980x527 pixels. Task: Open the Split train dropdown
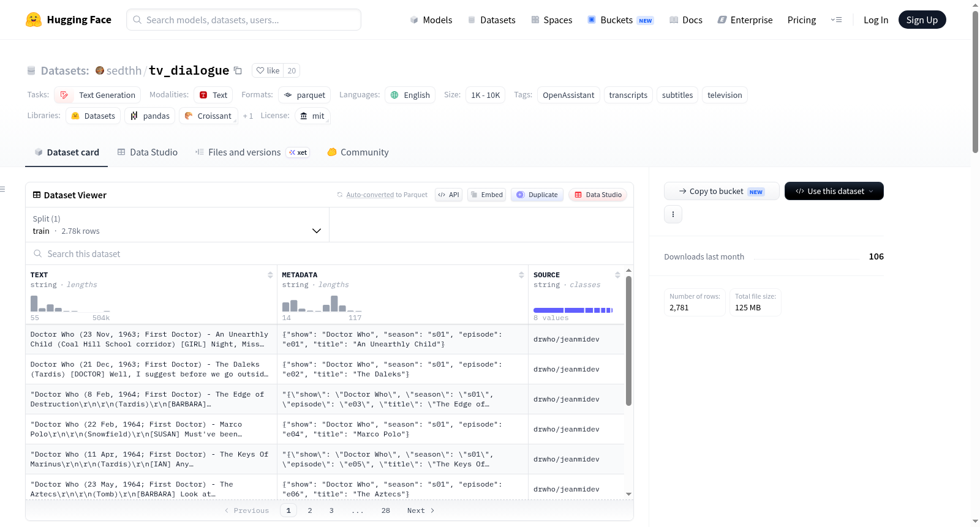(177, 225)
